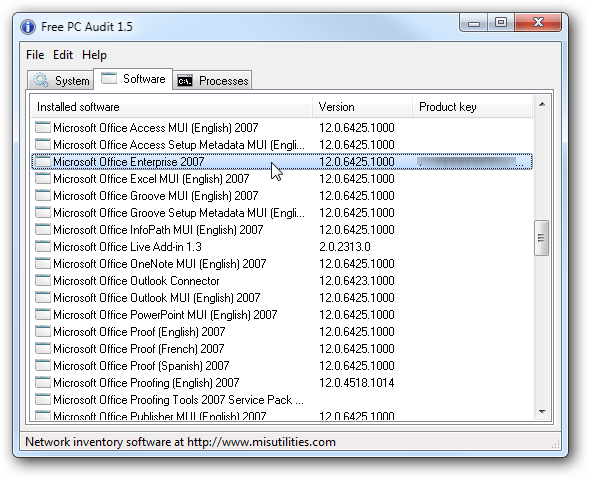Click icon beside Microsoft Office Outlook MUI (English) 2007
589x478 pixels.
tap(43, 297)
